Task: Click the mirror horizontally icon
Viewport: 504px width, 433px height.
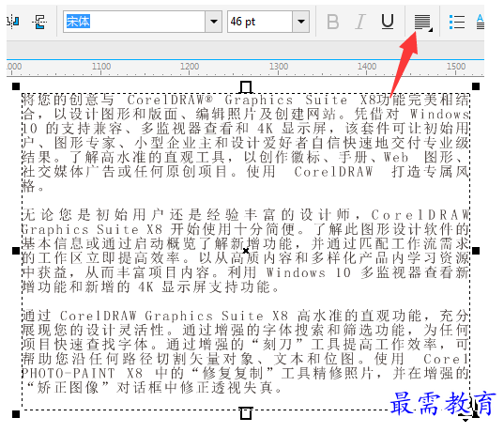Action: pos(13,22)
